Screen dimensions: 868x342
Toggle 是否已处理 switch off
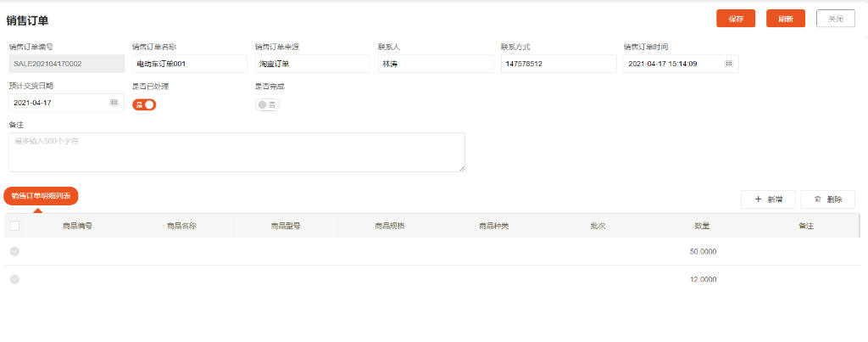[x=145, y=104]
